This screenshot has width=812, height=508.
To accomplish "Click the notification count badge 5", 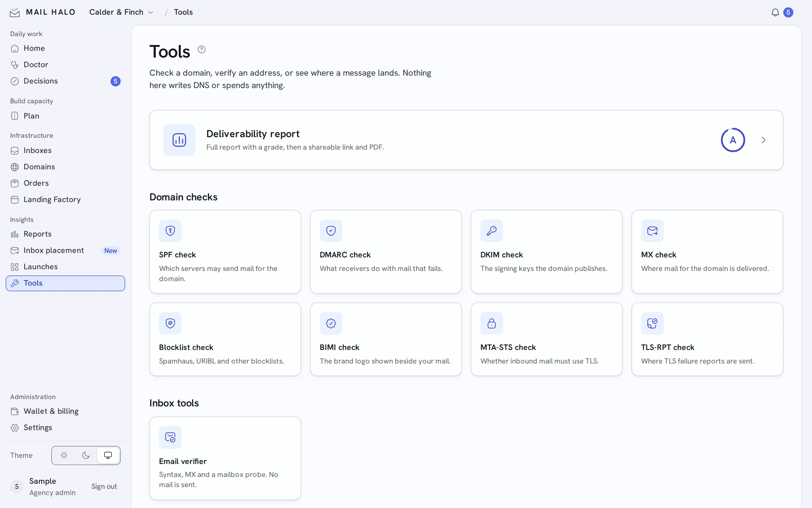I will tap(788, 12).
